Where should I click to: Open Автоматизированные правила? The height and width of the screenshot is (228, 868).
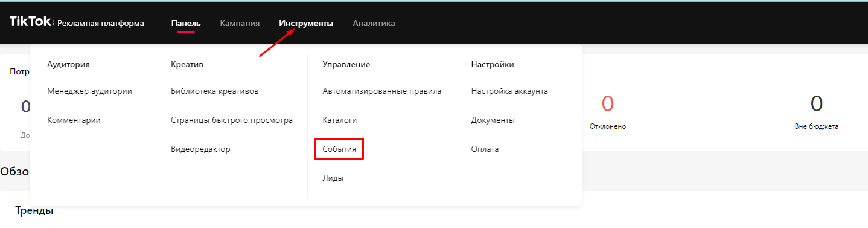coord(382,91)
